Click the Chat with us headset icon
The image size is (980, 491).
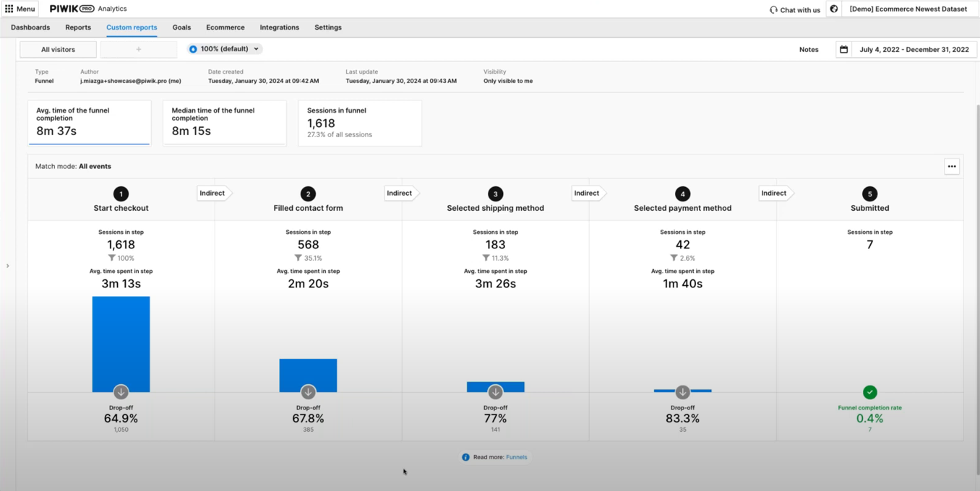(x=773, y=10)
